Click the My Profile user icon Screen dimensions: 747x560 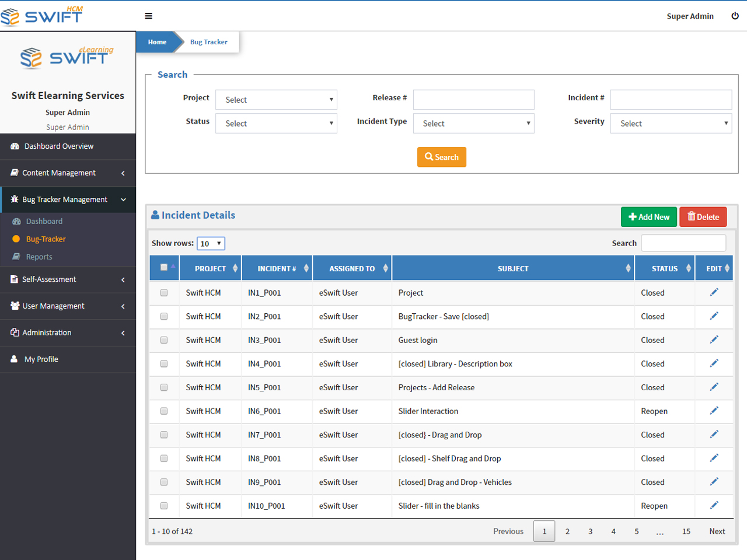14,359
